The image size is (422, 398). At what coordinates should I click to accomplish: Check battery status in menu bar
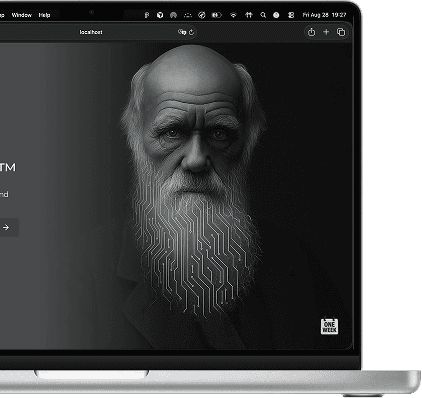pyautogui.click(x=217, y=15)
